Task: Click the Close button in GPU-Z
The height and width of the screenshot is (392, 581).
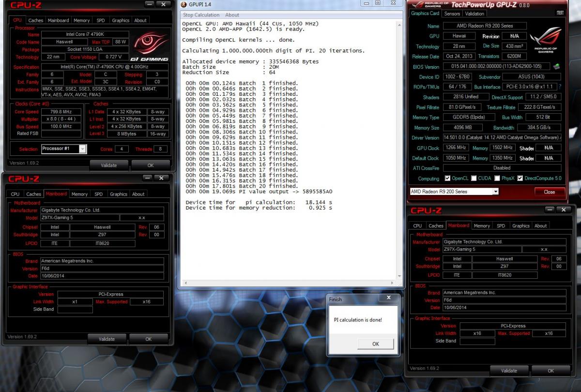Action: (550, 192)
